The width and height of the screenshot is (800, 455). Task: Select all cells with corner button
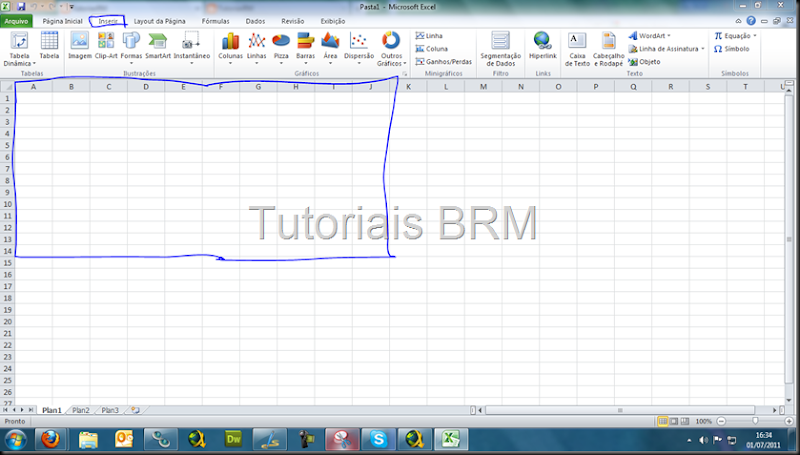pyautogui.click(x=7, y=87)
